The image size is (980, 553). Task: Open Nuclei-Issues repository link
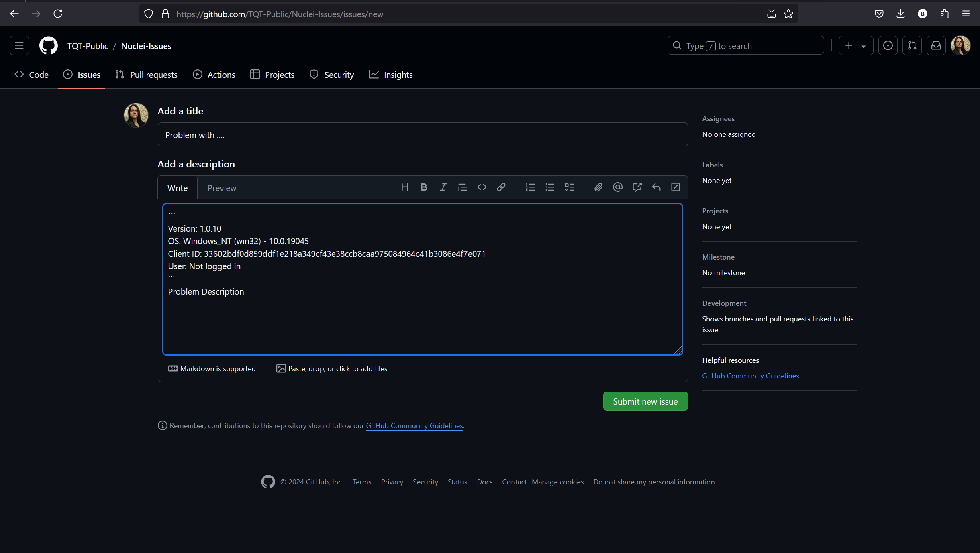coord(146,46)
